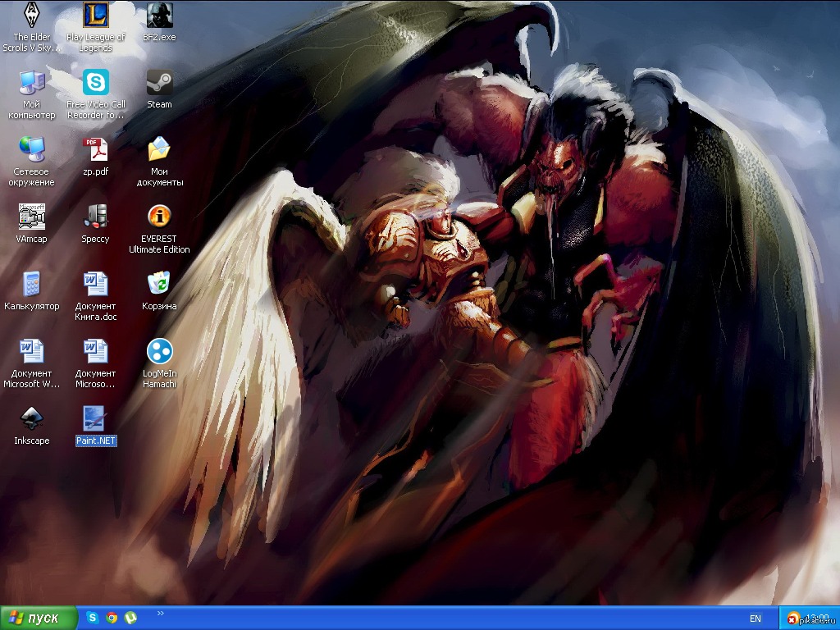Click Skype icon in quick launch bar
The image size is (840, 630).
pos(93,618)
